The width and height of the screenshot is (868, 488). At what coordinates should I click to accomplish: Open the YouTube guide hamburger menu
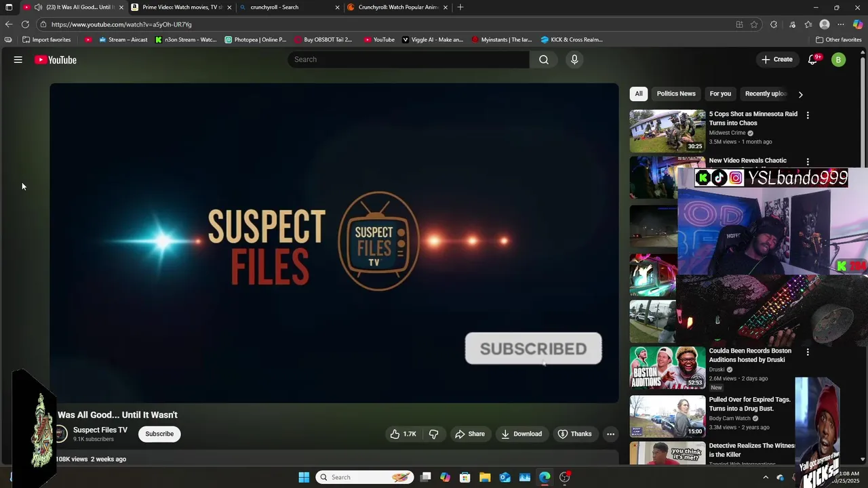pyautogui.click(x=18, y=60)
